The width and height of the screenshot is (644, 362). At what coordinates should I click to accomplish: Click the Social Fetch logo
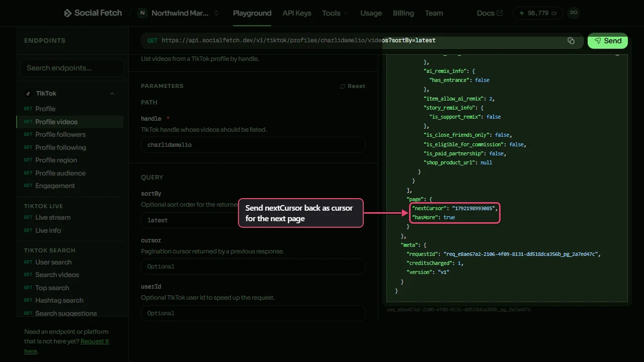[93, 13]
